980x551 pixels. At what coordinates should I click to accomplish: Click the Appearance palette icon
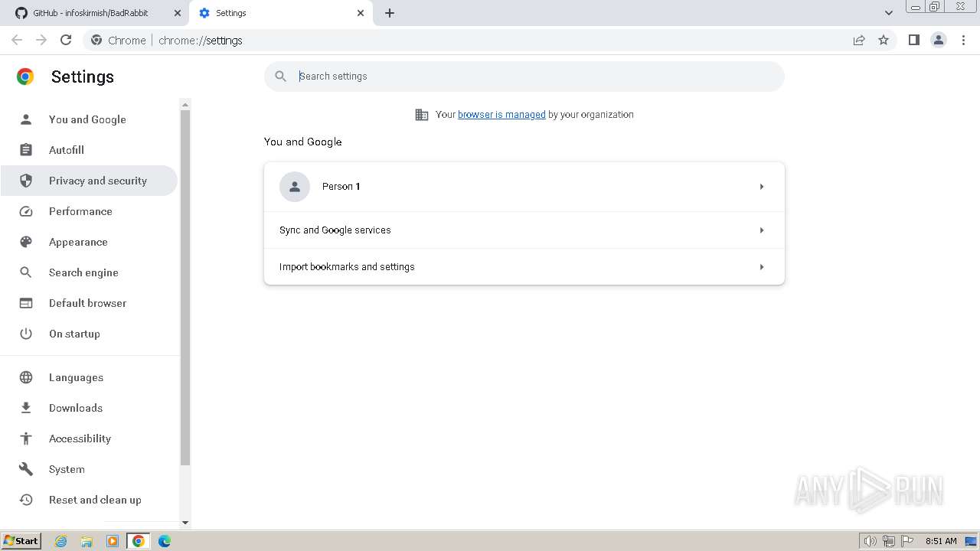coord(26,242)
